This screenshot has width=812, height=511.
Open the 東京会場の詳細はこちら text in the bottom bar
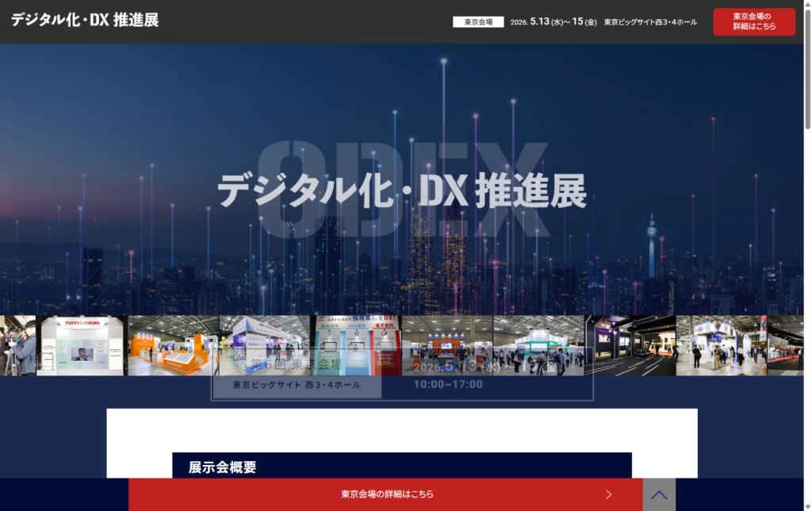[387, 494]
